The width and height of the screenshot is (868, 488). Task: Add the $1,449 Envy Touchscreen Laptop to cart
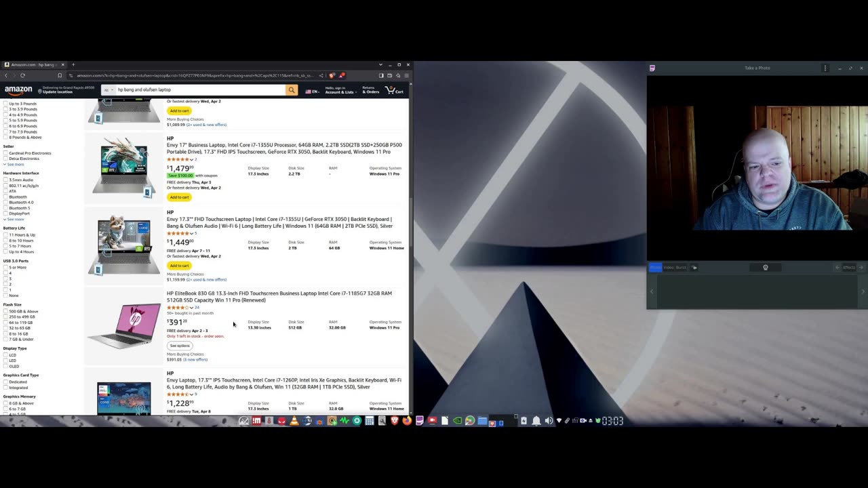(180, 266)
